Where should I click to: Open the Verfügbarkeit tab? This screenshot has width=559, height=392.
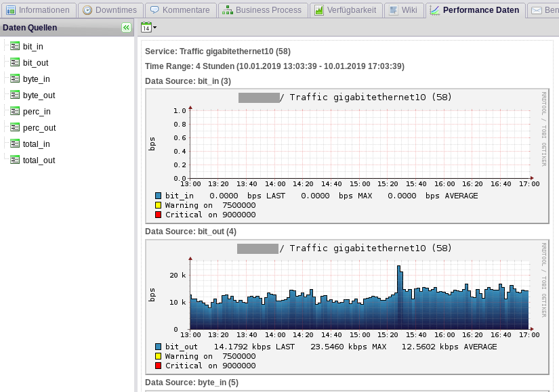[346, 10]
